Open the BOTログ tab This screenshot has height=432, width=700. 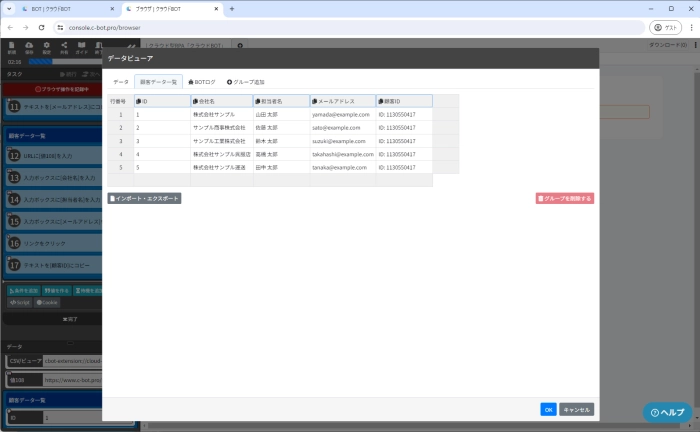coord(202,81)
